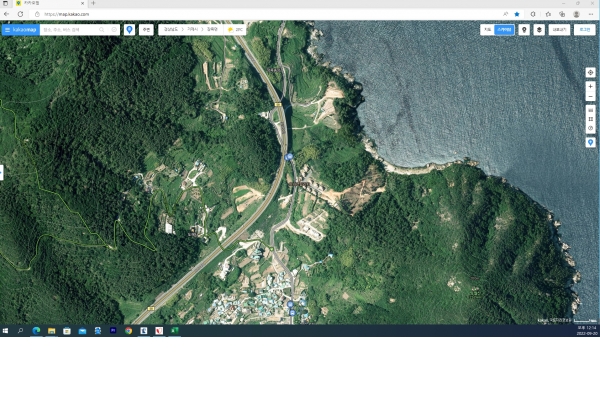
Task: Click the login button top right
Action: (x=584, y=30)
